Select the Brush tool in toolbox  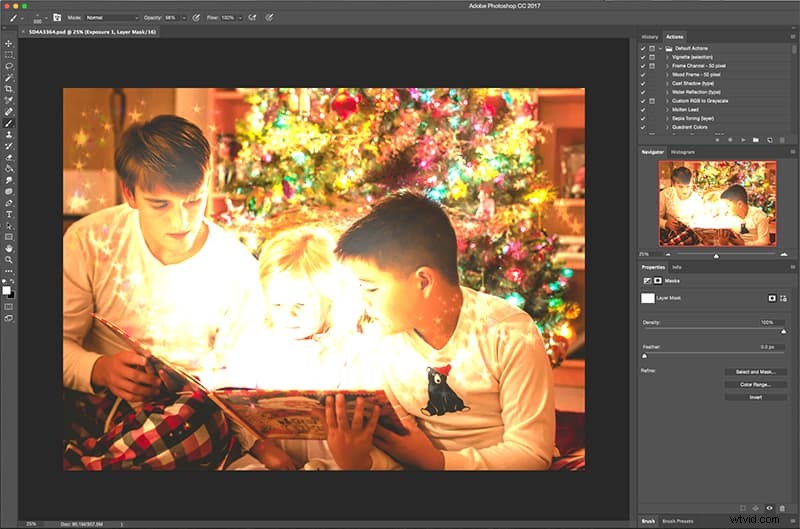click(x=9, y=123)
